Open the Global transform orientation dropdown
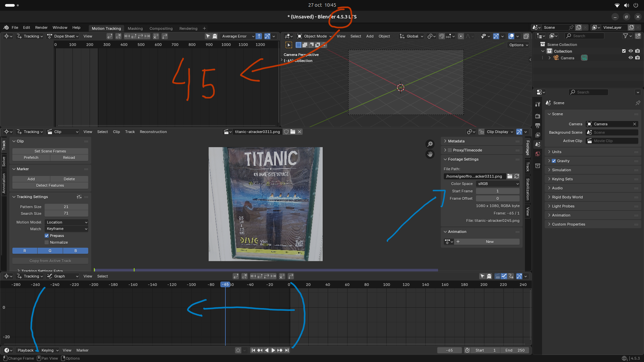 click(411, 36)
